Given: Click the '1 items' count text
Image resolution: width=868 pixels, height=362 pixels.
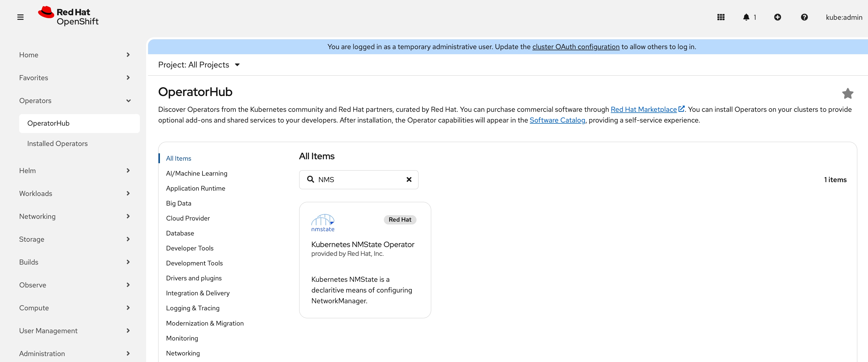Looking at the screenshot, I should (835, 180).
